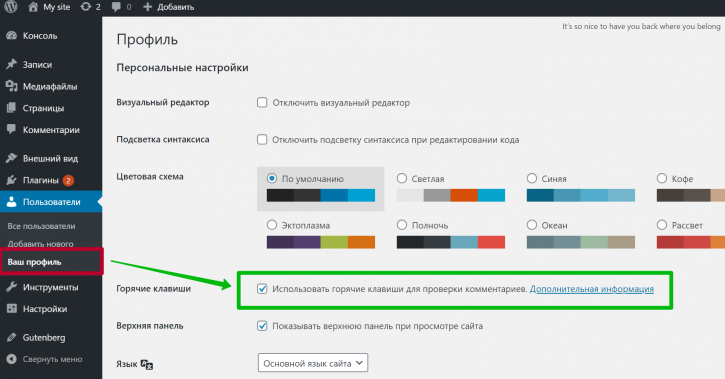
Task: Go to Медиафайлы menu item
Action: (51, 86)
